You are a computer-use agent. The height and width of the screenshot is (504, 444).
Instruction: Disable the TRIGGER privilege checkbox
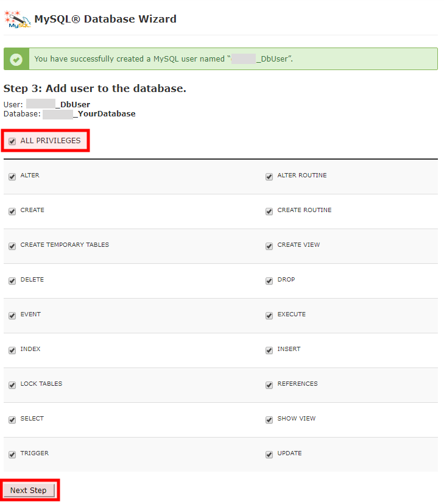12,455
